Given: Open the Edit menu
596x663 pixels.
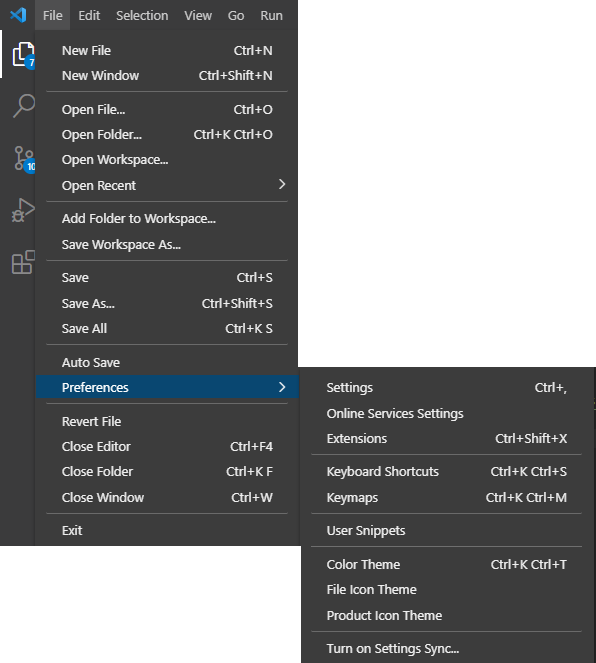Looking at the screenshot, I should coord(89,15).
